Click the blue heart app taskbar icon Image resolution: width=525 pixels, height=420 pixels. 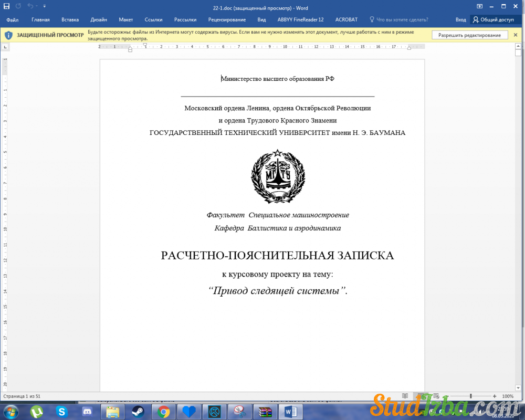189,412
